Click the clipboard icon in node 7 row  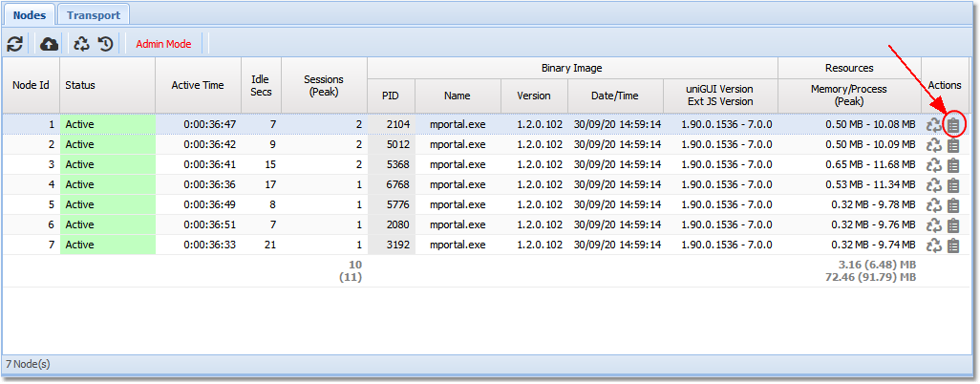tap(952, 245)
